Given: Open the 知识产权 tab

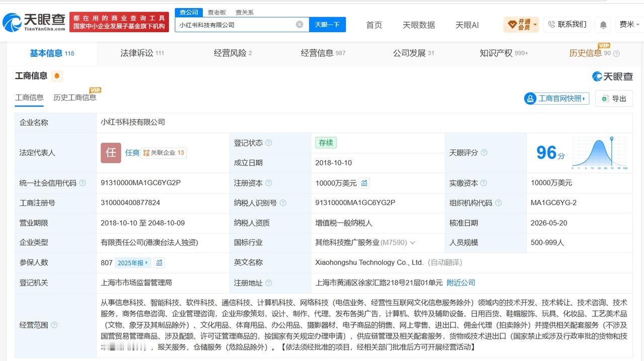Looking at the screenshot, I should [x=504, y=53].
